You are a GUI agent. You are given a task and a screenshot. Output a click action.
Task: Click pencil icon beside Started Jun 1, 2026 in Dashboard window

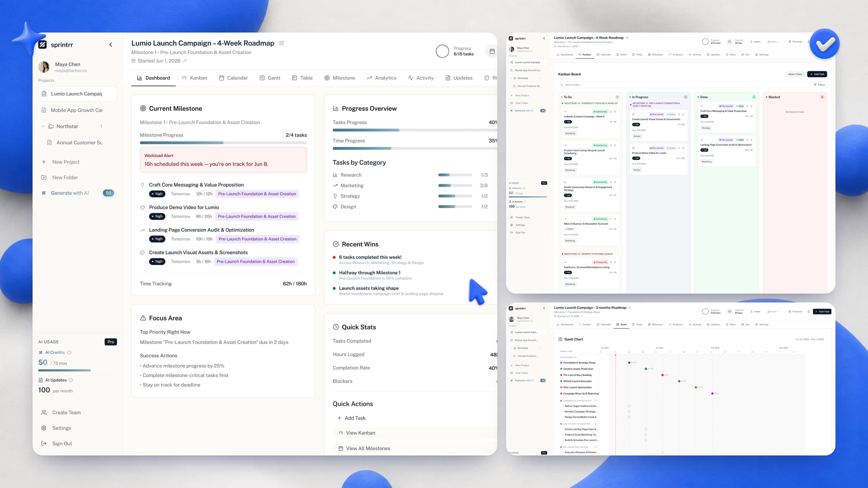pyautogui.click(x=185, y=61)
